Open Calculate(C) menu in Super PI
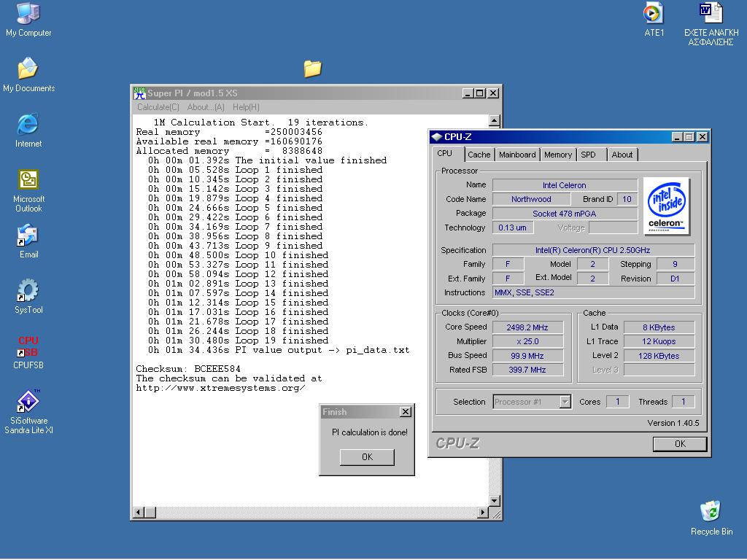The image size is (747, 560). (158, 107)
